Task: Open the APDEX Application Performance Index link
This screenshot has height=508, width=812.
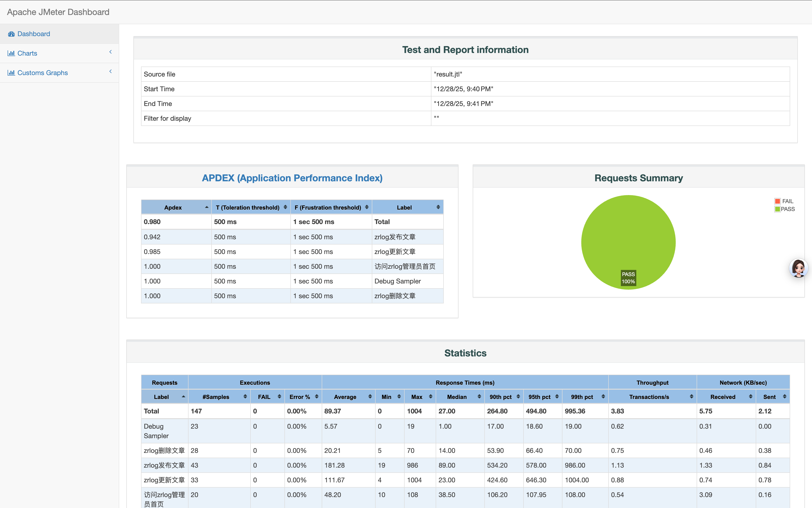Action: pos(292,178)
